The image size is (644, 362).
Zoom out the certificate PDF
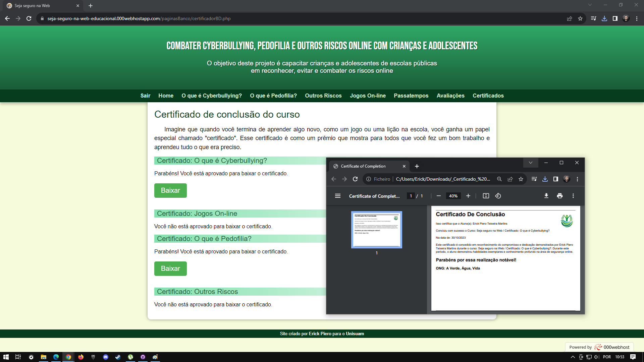pyautogui.click(x=439, y=196)
